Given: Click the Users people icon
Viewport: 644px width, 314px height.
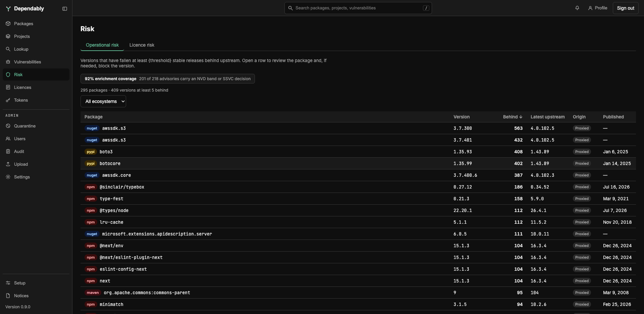Looking at the screenshot, I should coord(8,139).
